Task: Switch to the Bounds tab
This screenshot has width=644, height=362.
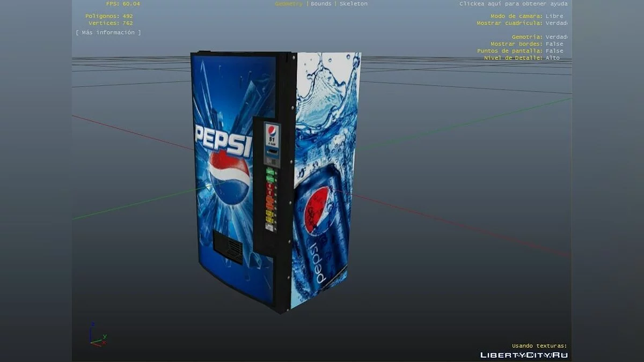Action: pos(321,4)
